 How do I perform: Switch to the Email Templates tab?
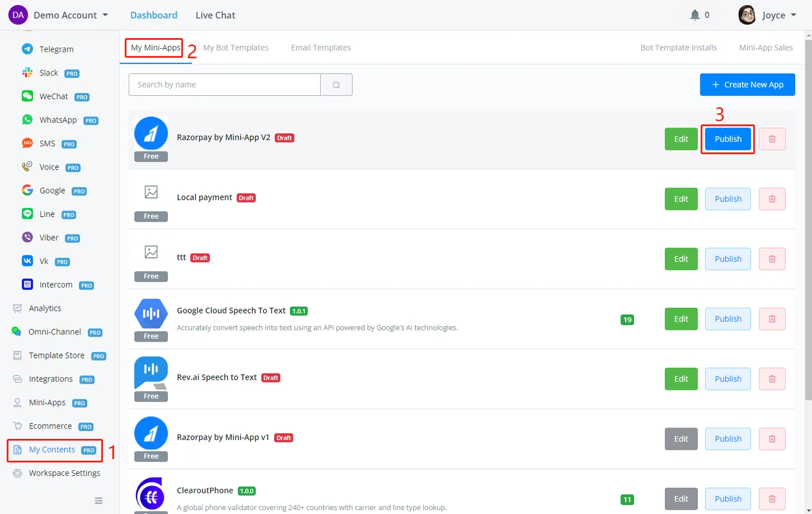pyautogui.click(x=321, y=48)
